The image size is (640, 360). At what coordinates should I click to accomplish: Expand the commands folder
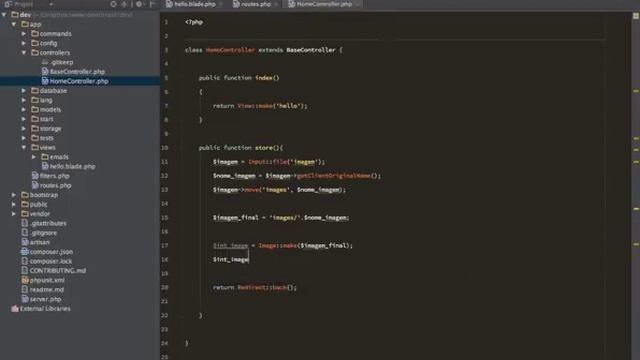coord(24,33)
